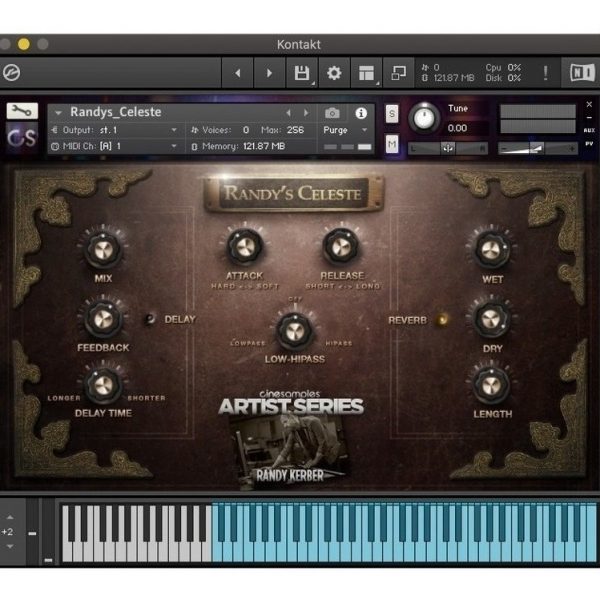
Task: Mute the instrument with M button
Action: pos(391,144)
